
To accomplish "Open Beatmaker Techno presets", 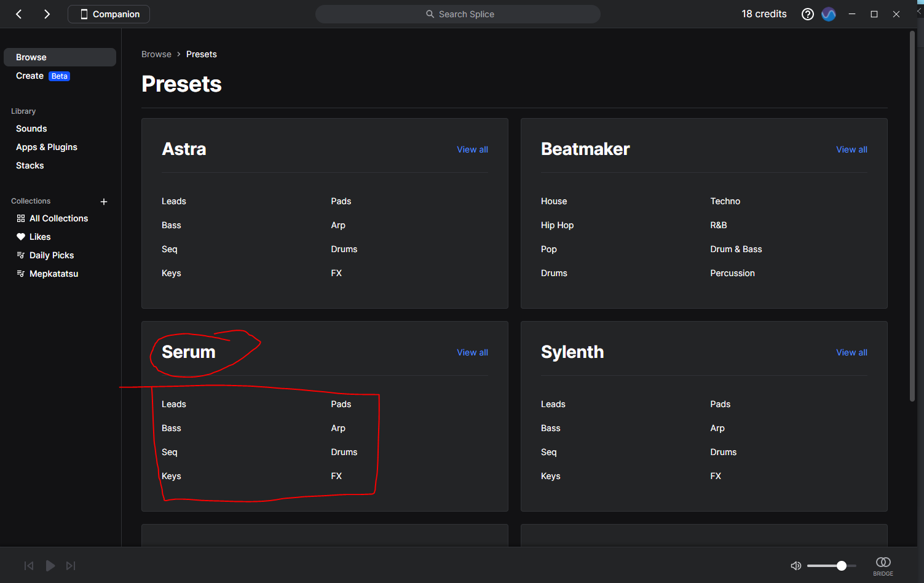I will click(x=725, y=201).
